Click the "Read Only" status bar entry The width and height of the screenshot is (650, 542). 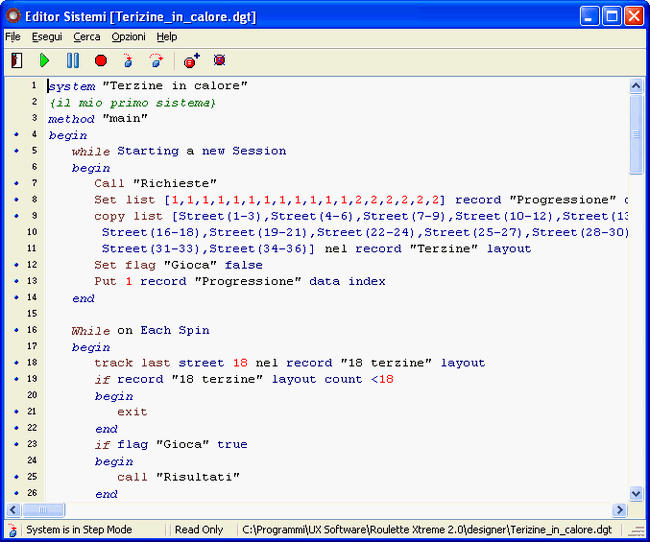[x=199, y=530]
